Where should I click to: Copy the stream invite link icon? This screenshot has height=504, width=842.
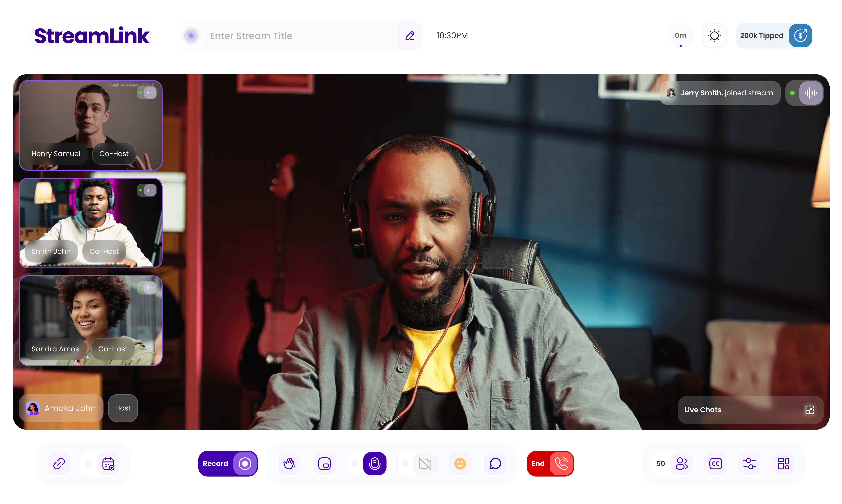point(59,464)
